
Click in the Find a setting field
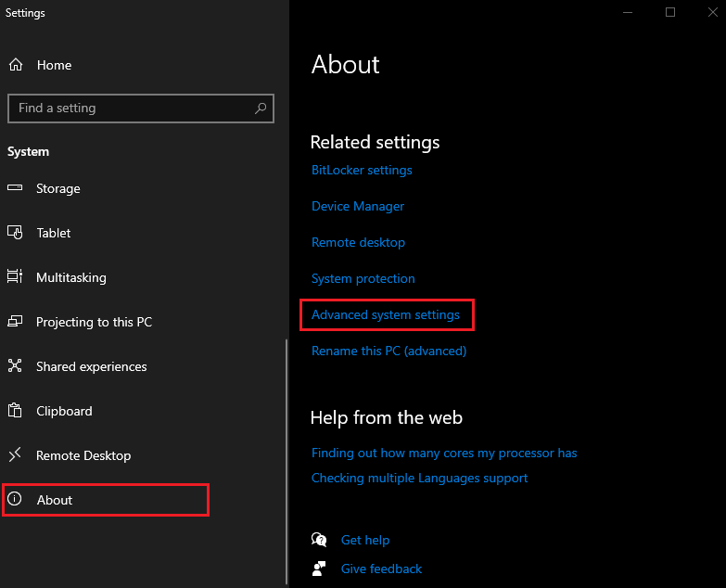[x=141, y=109]
